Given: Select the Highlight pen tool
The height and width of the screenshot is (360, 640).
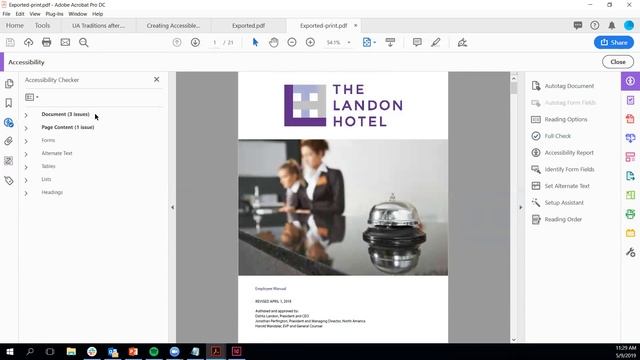Looking at the screenshot, I should [x=436, y=42].
